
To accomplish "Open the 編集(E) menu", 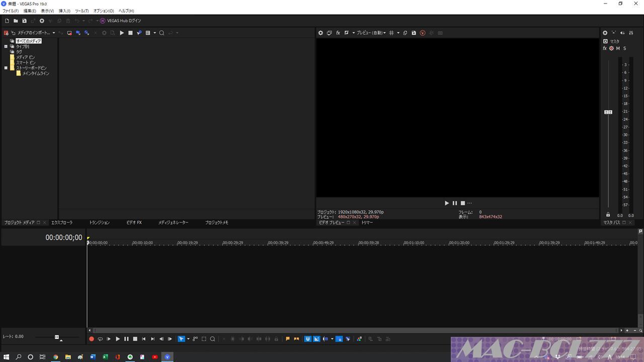I will point(30,11).
